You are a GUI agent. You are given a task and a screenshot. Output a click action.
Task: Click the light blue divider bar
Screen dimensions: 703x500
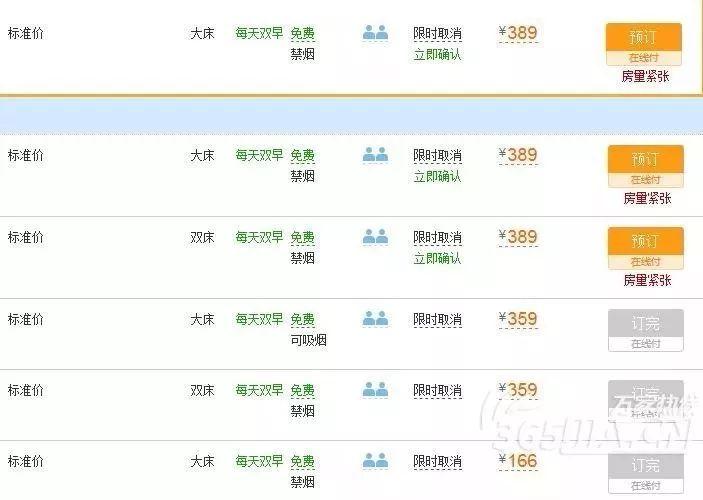[352, 116]
